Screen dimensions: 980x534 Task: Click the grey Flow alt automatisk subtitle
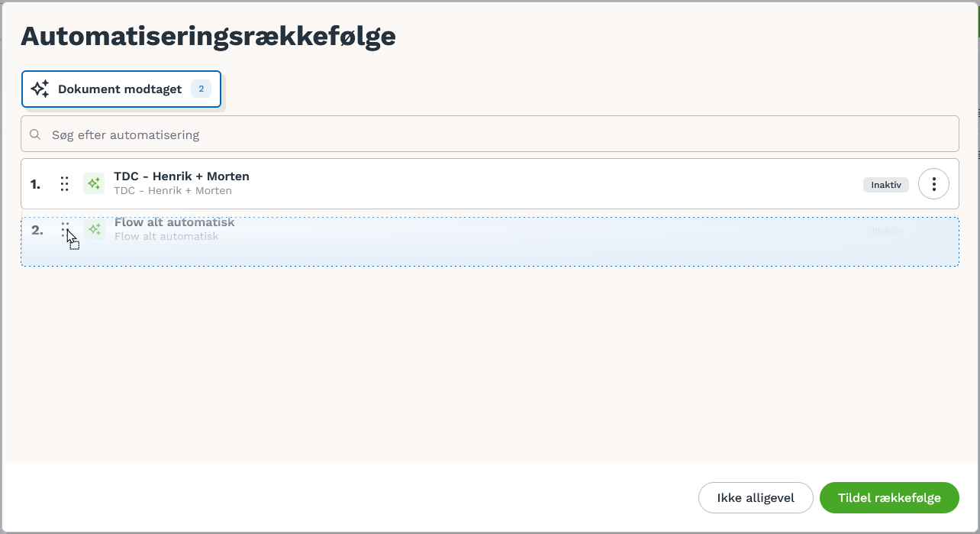tap(166, 236)
